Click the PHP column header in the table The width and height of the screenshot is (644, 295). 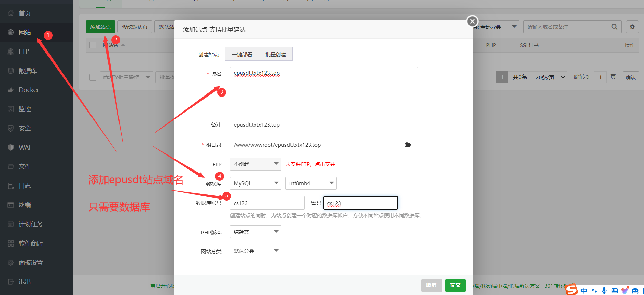pyautogui.click(x=491, y=45)
